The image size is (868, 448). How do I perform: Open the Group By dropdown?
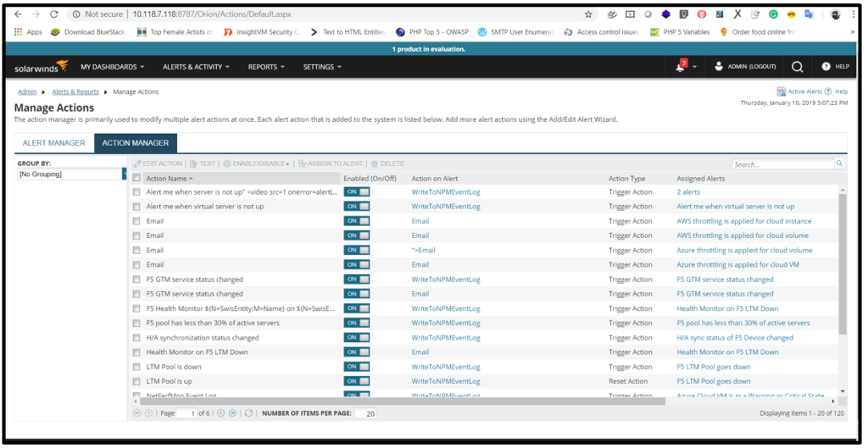[x=72, y=174]
